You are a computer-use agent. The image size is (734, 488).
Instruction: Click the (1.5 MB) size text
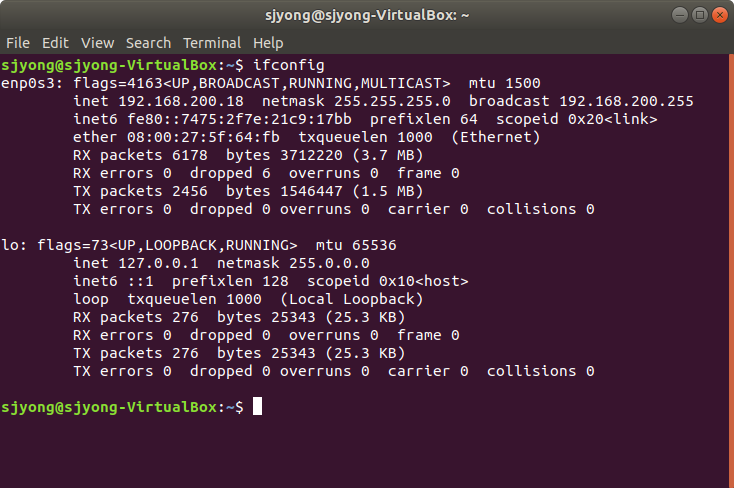(x=388, y=191)
